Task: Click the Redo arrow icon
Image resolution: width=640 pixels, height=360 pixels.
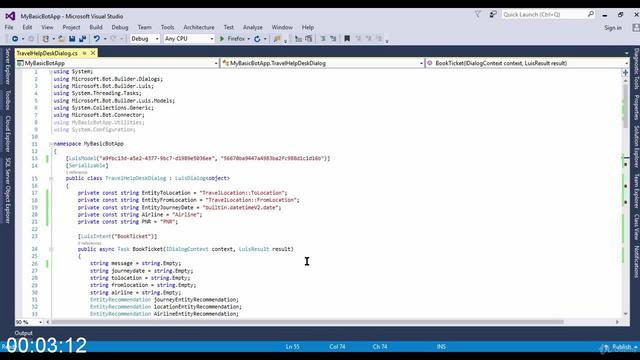Action: click(113, 39)
